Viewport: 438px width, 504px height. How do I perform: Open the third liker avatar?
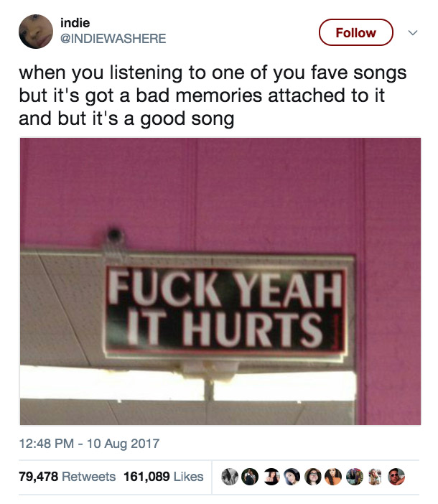click(271, 477)
